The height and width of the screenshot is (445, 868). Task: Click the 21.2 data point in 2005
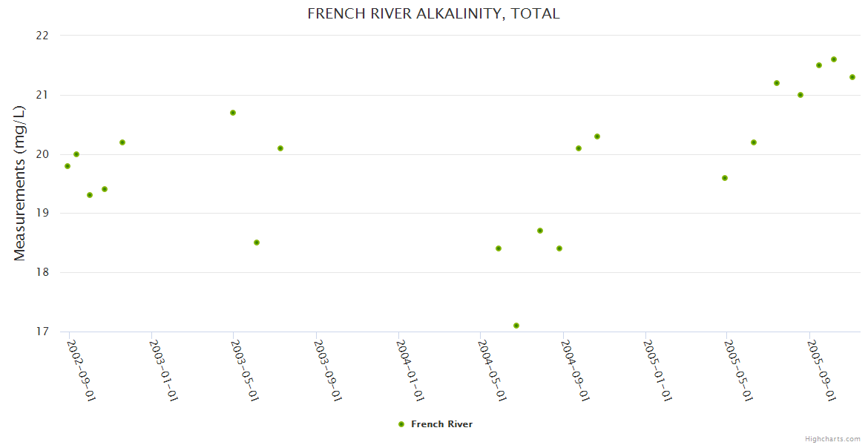(x=777, y=83)
